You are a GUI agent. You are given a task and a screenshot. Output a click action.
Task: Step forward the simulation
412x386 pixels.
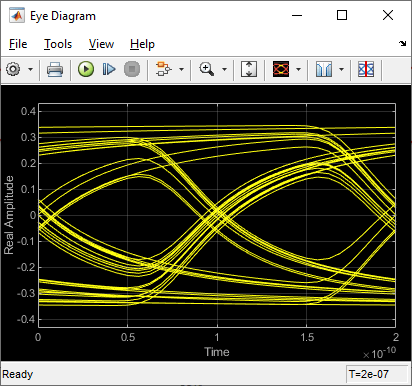pos(109,69)
